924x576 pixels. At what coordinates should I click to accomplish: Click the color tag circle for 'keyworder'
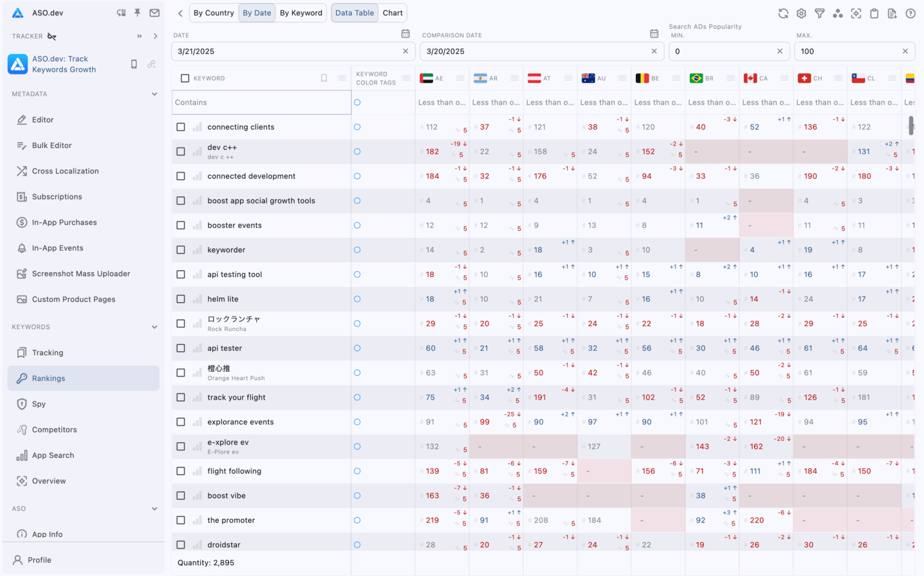point(357,250)
